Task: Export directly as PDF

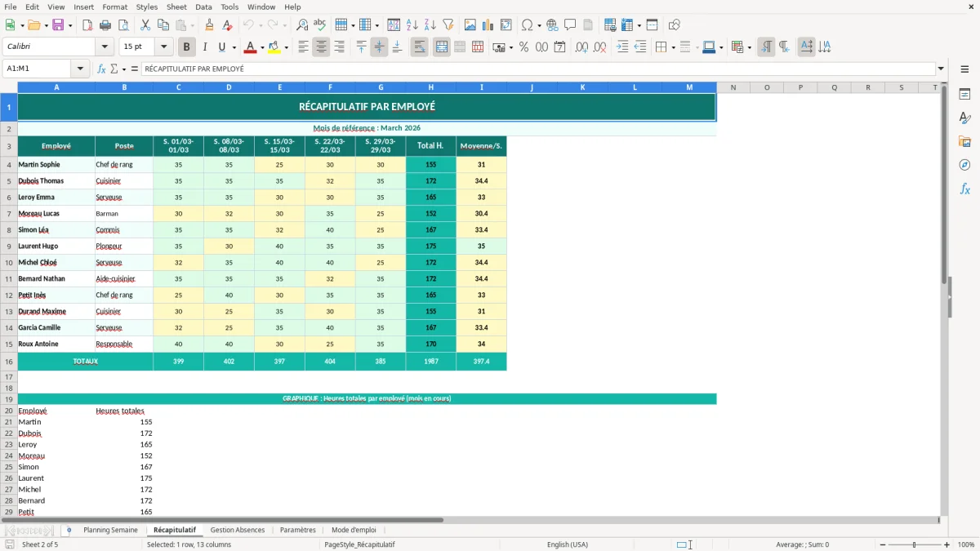Action: 87,25
